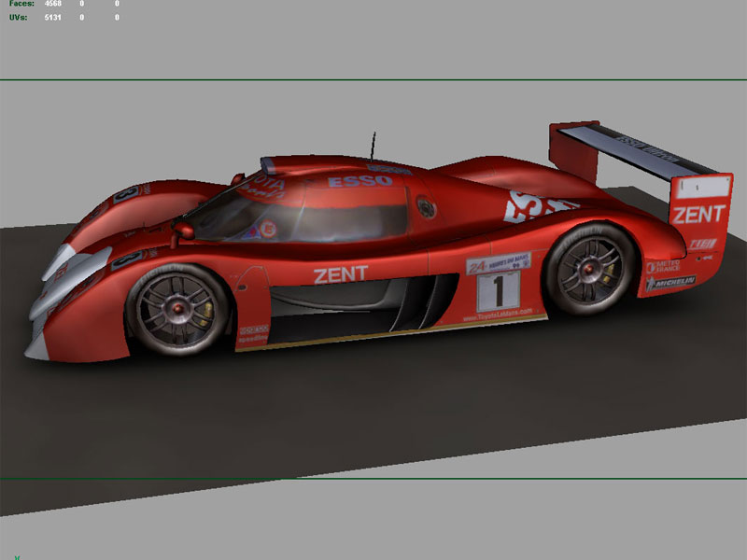The height and width of the screenshot is (560, 747).
Task: Click the "Faces:" label in the viewport HUD
Action: pos(21,4)
